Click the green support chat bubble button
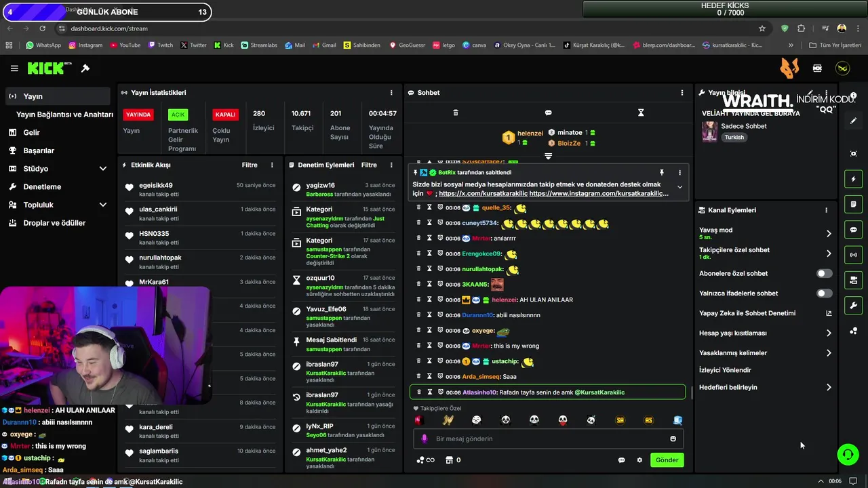This screenshot has width=868, height=488. (848, 454)
